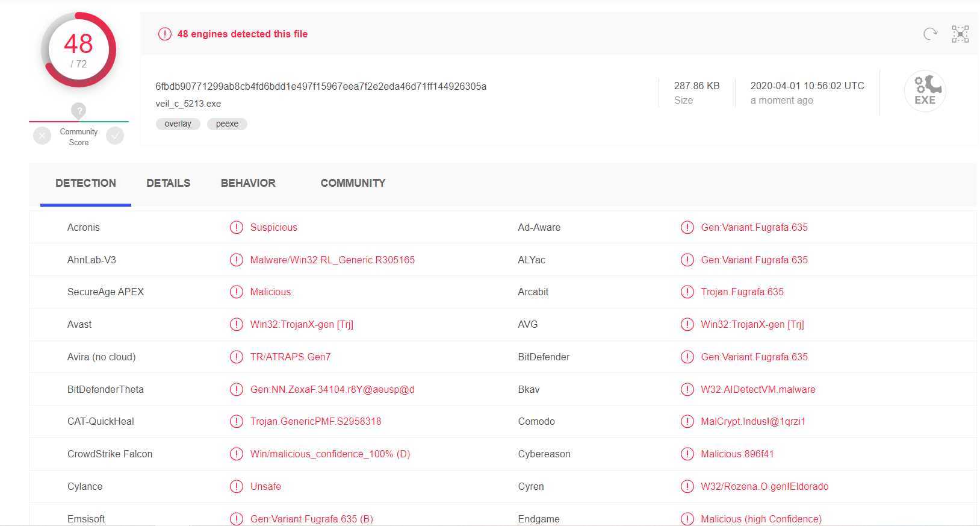The height and width of the screenshot is (526, 980).
Task: Click SecureAge APEX 'Malicious' result
Action: pos(270,292)
